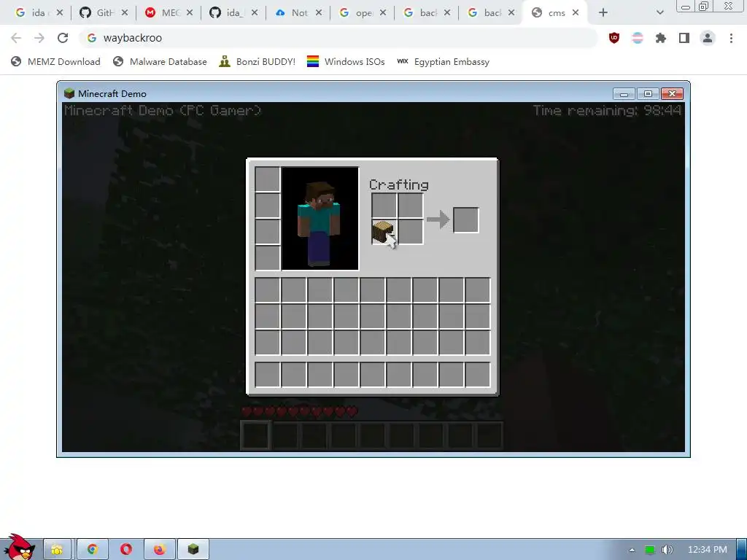Open the Bonzi BUDDY! bookmark

click(258, 61)
